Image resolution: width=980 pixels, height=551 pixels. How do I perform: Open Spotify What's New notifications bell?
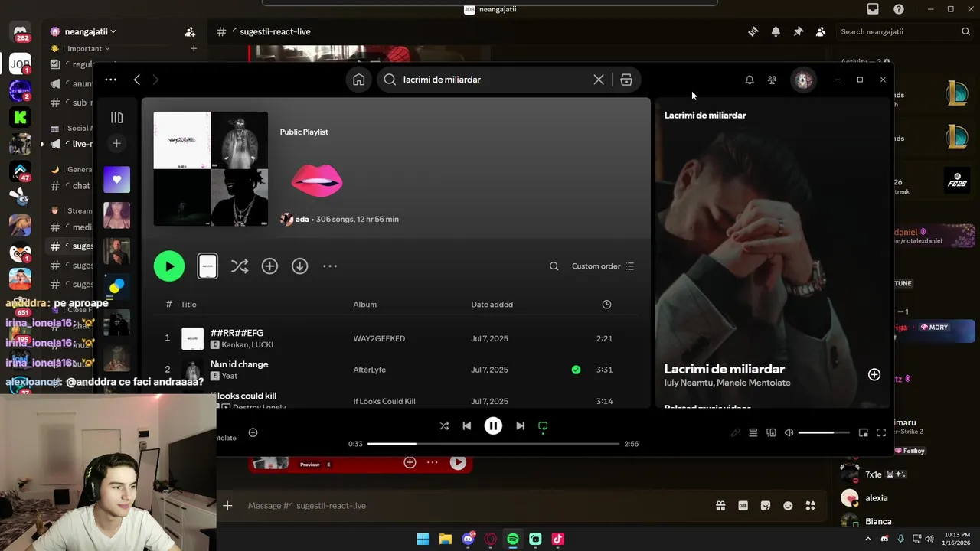click(x=750, y=80)
